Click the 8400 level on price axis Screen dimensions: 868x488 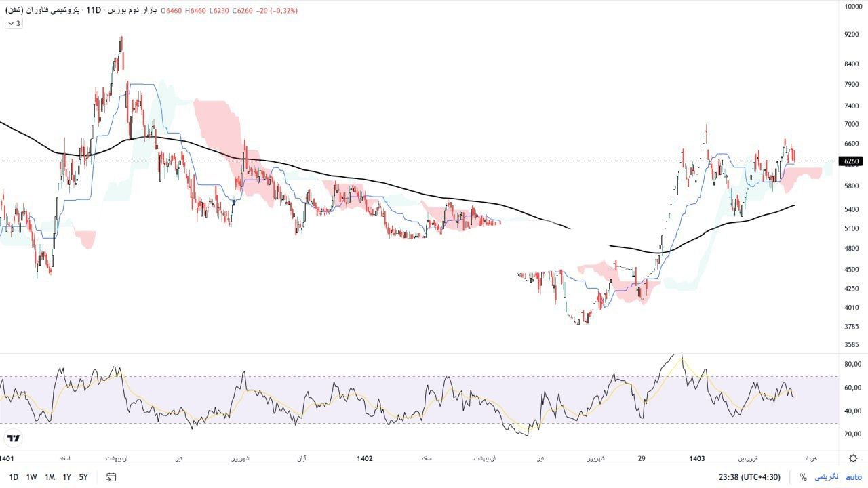pos(852,64)
